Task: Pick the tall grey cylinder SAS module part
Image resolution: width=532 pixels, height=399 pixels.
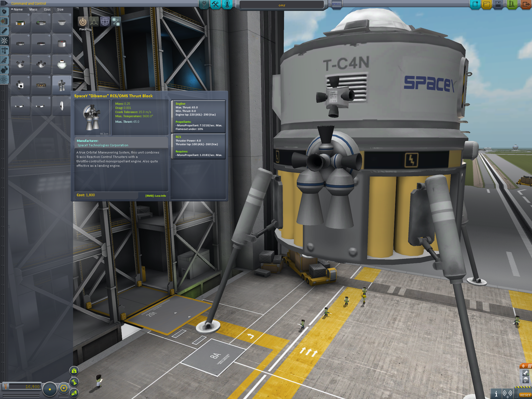Action: (x=62, y=44)
